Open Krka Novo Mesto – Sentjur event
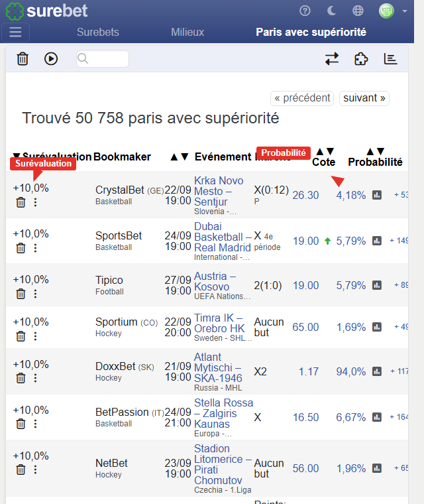Image resolution: width=424 pixels, height=504 pixels. pyautogui.click(x=219, y=191)
